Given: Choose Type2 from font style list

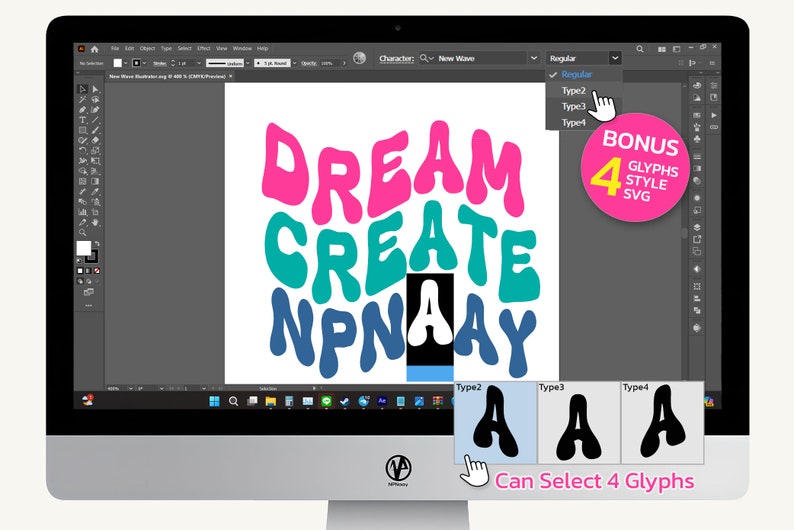Looking at the screenshot, I should pos(573,91).
